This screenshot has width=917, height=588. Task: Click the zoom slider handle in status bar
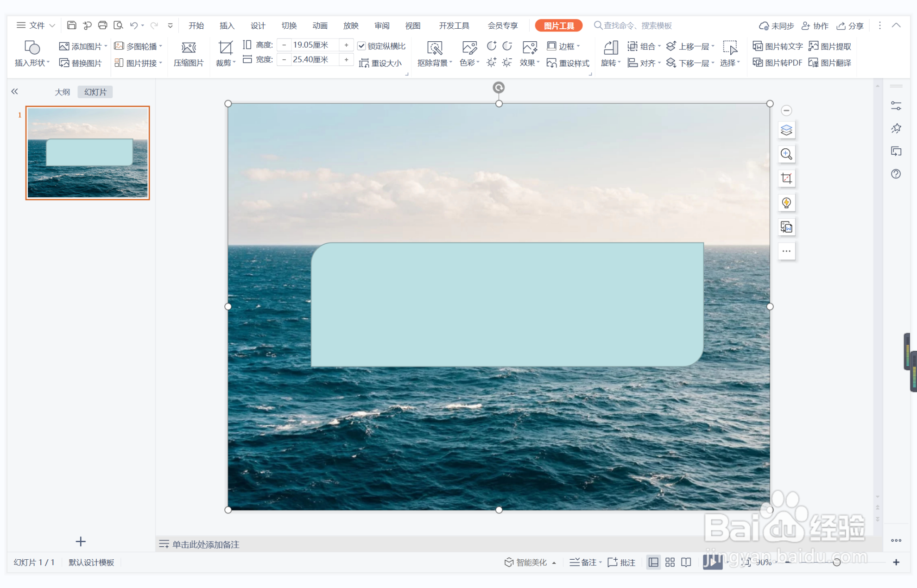[836, 562]
